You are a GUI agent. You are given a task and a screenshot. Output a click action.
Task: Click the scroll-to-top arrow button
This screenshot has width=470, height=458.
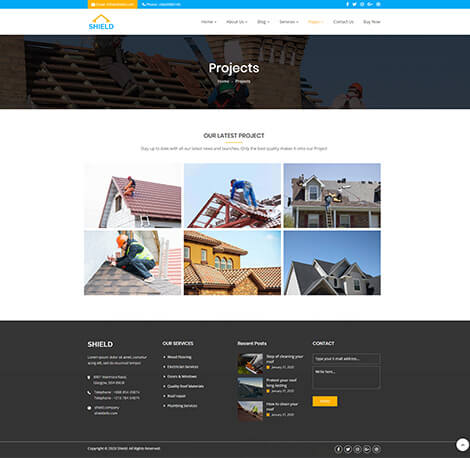[462, 445]
